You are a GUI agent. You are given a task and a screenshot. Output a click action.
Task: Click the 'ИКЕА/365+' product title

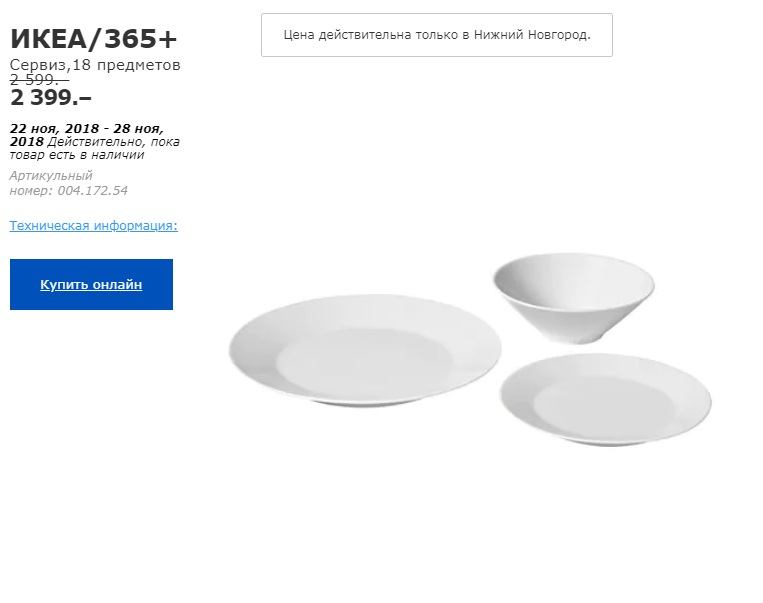pyautogui.click(x=93, y=38)
